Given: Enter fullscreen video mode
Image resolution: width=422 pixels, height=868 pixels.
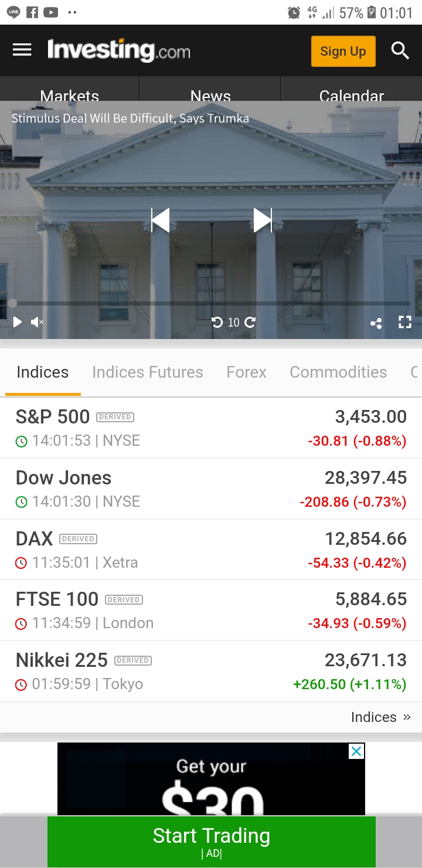Looking at the screenshot, I should [405, 322].
